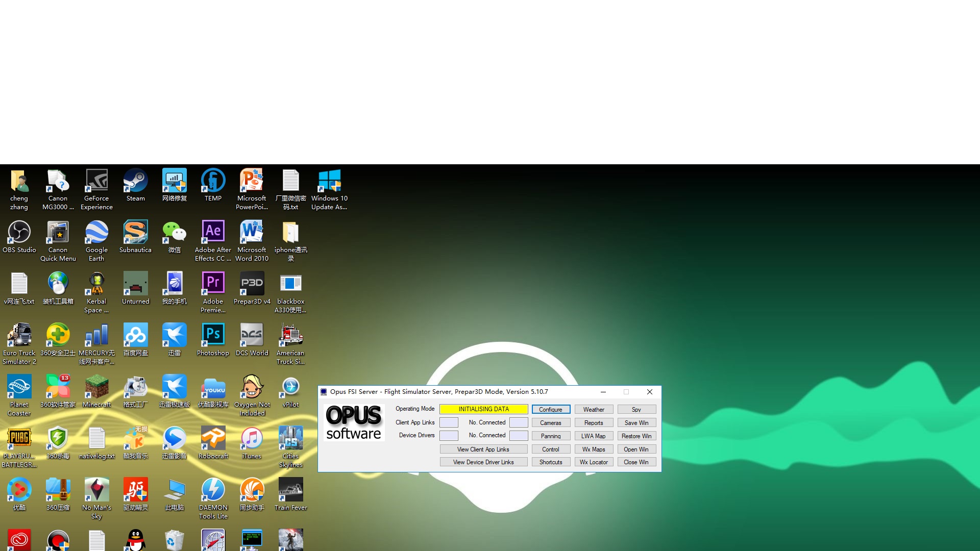This screenshot has width=980, height=551.
Task: Click the Reports button in Opus
Action: pos(593,422)
